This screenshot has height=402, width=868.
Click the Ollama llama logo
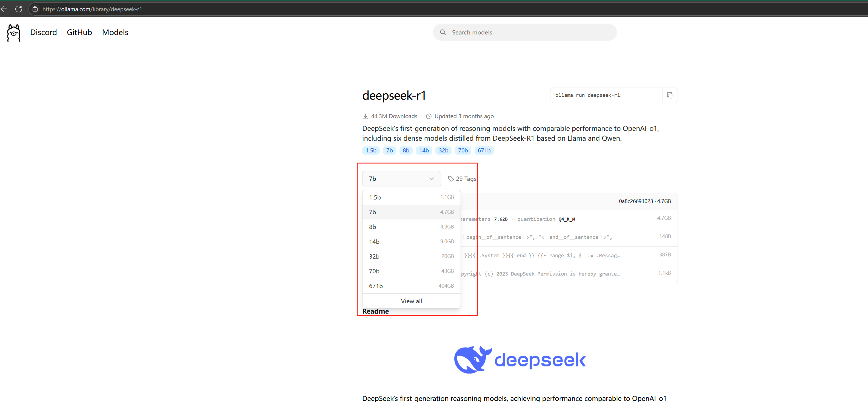(x=13, y=33)
